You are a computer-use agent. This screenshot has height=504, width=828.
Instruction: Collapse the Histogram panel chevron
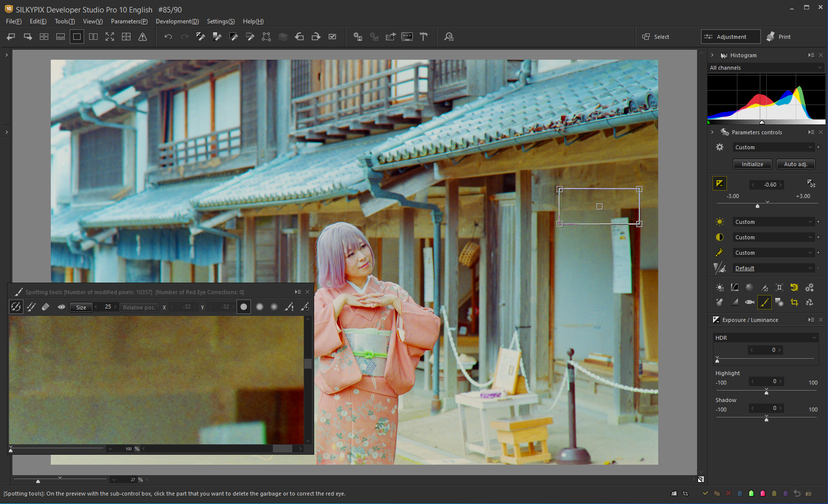point(712,55)
